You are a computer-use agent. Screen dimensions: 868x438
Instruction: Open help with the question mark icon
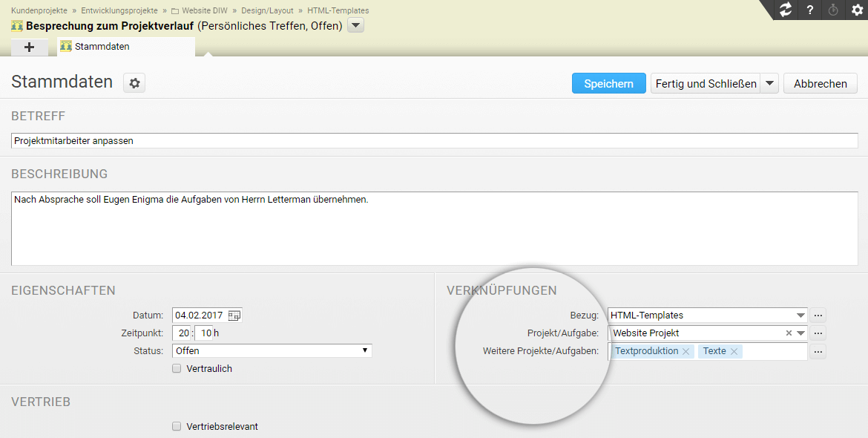pyautogui.click(x=810, y=10)
